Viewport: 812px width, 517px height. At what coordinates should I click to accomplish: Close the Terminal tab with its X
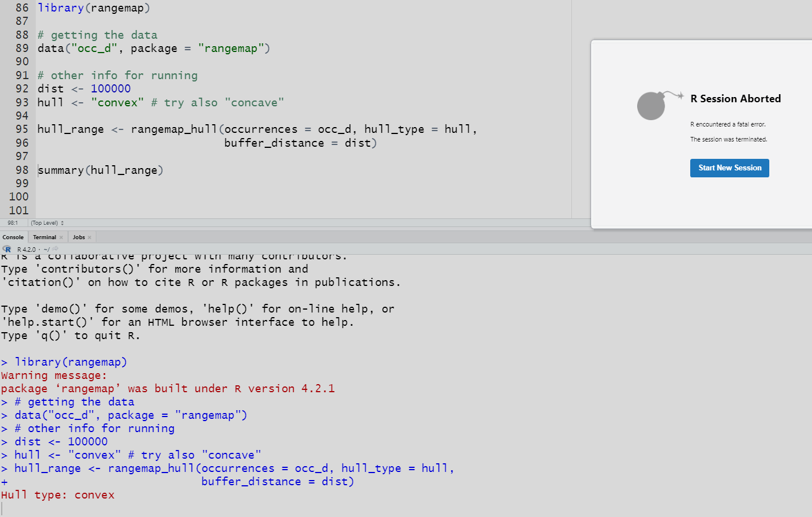tap(61, 237)
